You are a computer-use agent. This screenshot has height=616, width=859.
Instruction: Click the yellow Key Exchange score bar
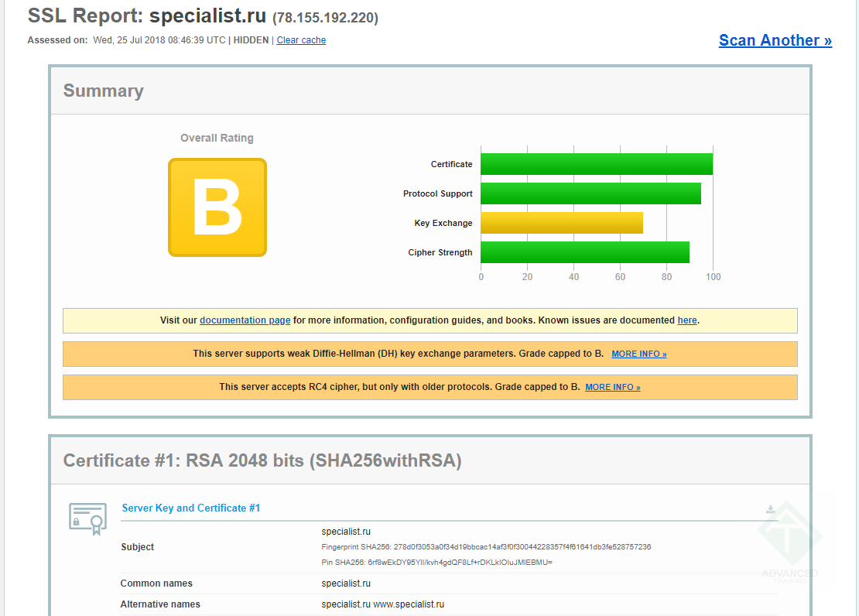click(x=562, y=223)
